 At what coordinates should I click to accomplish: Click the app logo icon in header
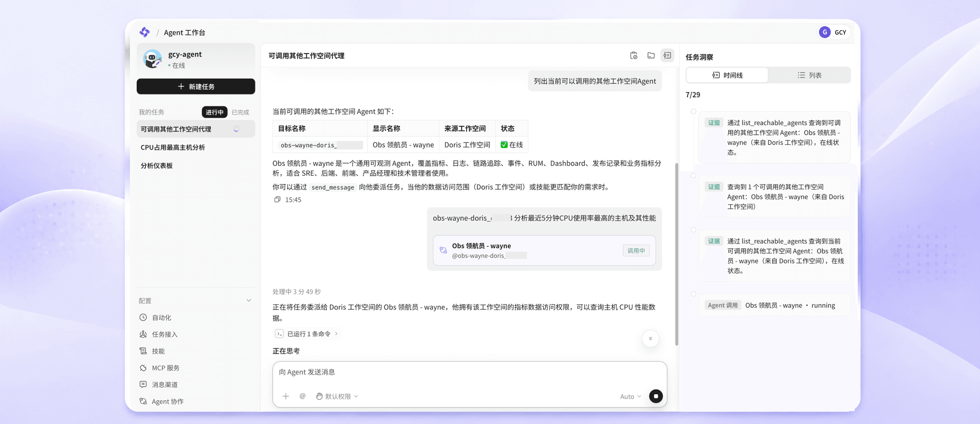pos(145,32)
